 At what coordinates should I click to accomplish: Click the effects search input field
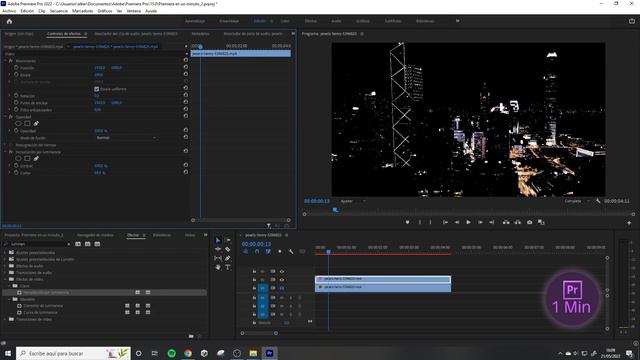pyautogui.click(x=37, y=244)
